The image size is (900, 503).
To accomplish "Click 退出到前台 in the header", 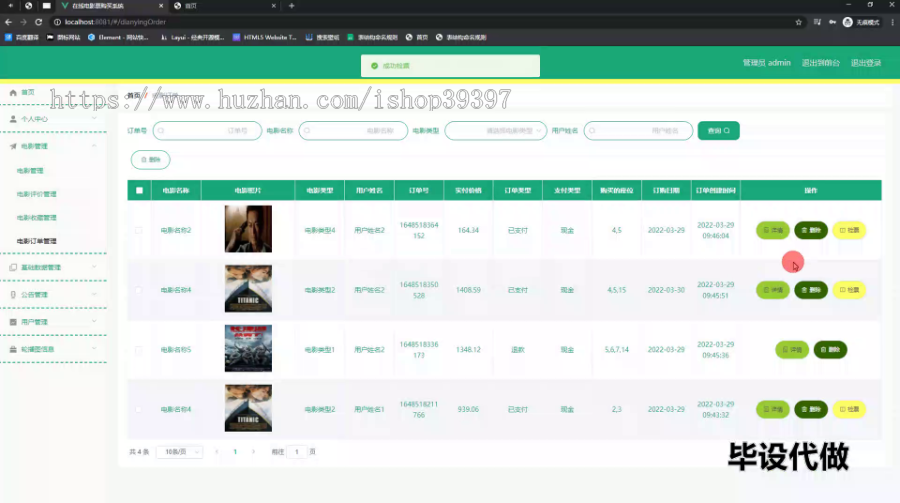I will coord(821,63).
